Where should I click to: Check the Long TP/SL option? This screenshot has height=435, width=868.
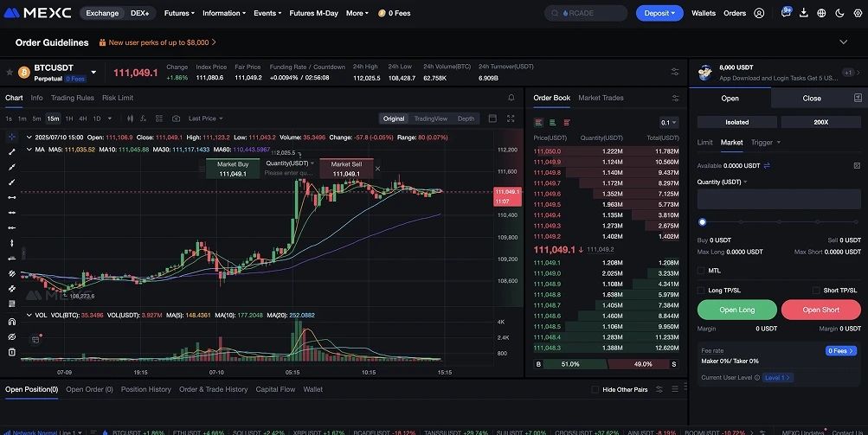(x=701, y=291)
